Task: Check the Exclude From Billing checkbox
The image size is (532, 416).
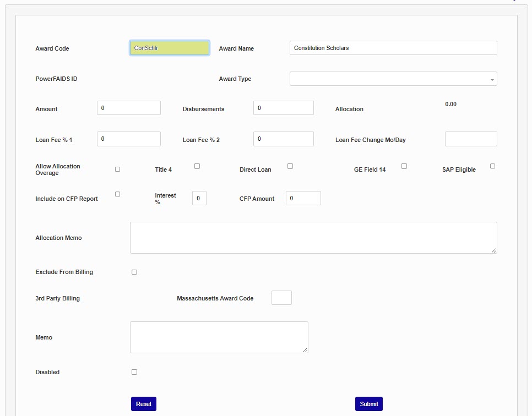Action: tap(134, 272)
